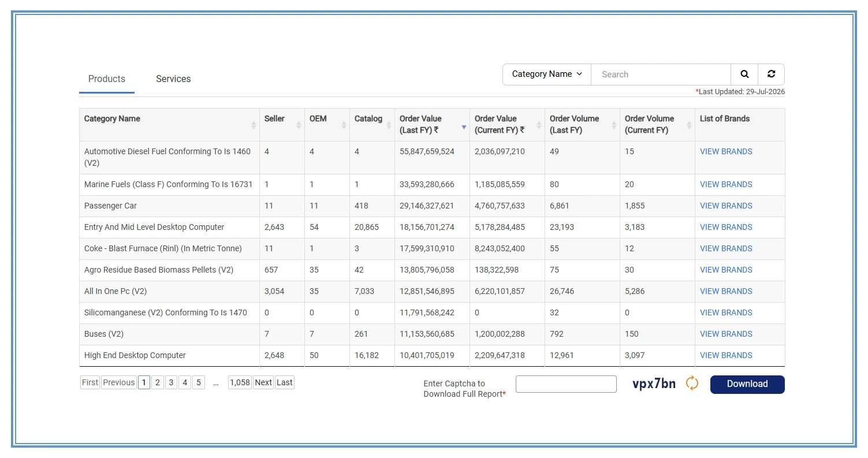Image resolution: width=868 pixels, height=458 pixels.
Task: Click the refresh icon next to search
Action: click(771, 75)
